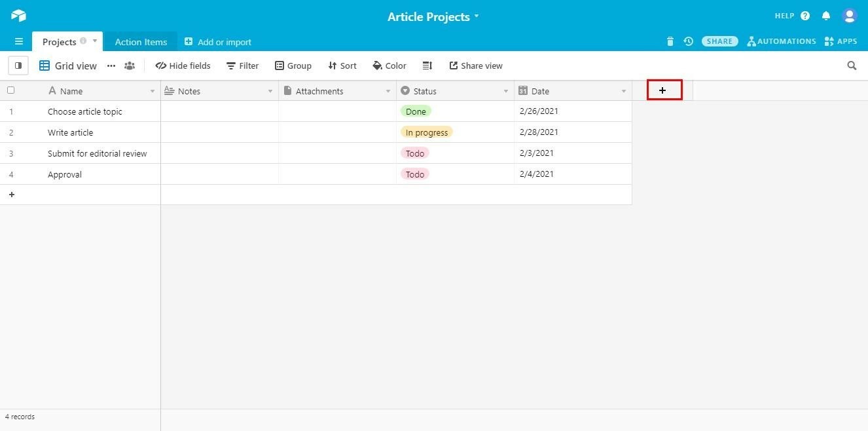Open the APPS panel
868x431 pixels.
(x=841, y=41)
